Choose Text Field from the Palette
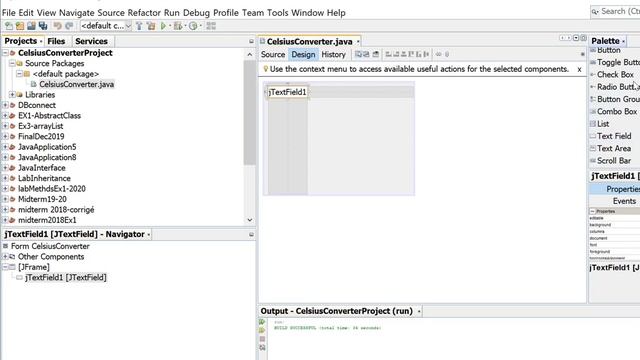Viewport: 640px width, 360px height. click(x=614, y=136)
